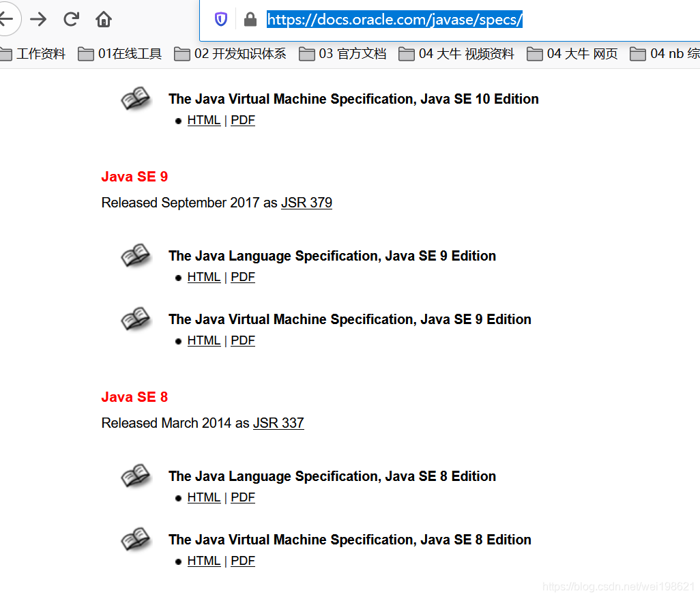Open the 01在线工具 bookmark folder
Screen dimensions: 700x599
pyautogui.click(x=119, y=54)
